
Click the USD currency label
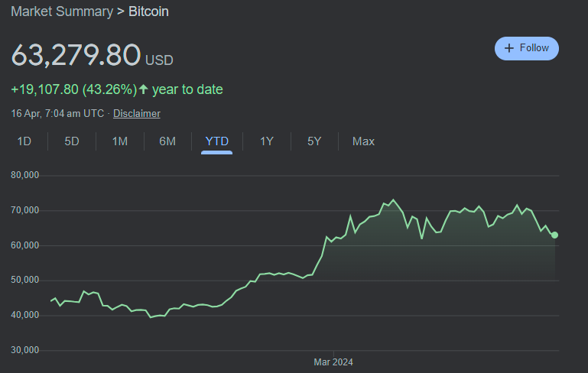159,60
